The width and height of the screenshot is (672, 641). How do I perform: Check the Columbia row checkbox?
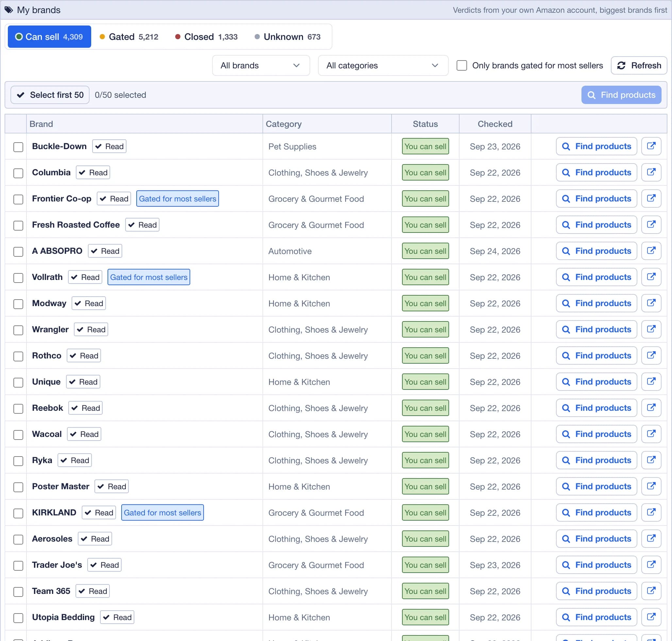pyautogui.click(x=18, y=173)
